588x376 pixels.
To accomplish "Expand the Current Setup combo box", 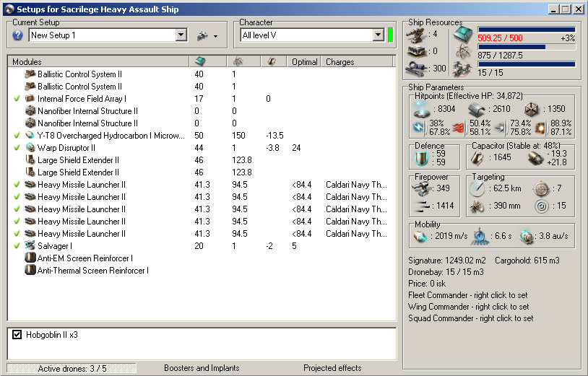I will [x=180, y=35].
